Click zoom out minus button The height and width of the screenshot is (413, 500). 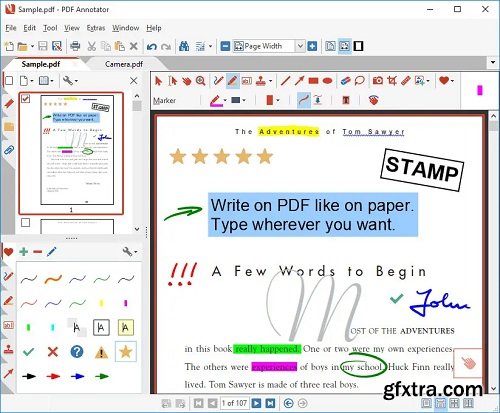[225, 46]
